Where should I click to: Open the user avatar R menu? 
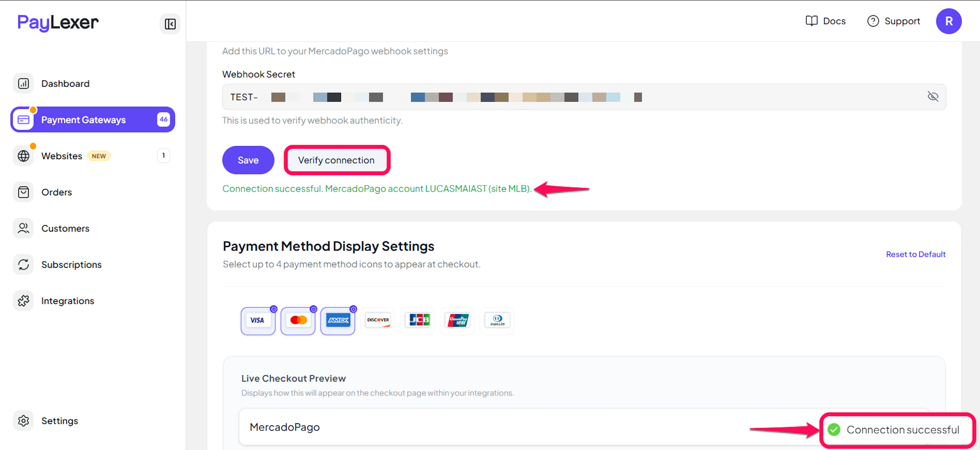click(949, 21)
